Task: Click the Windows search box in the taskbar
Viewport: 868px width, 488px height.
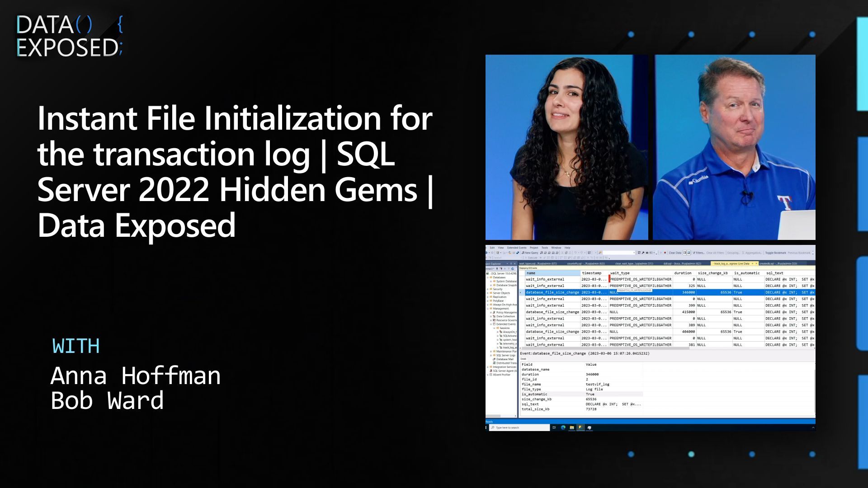Action: click(x=519, y=427)
